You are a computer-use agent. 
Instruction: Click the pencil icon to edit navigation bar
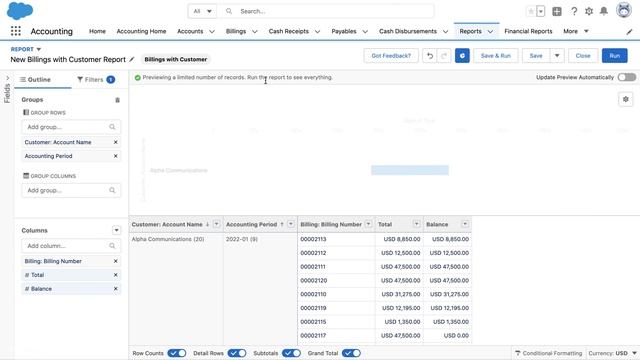[x=629, y=31]
